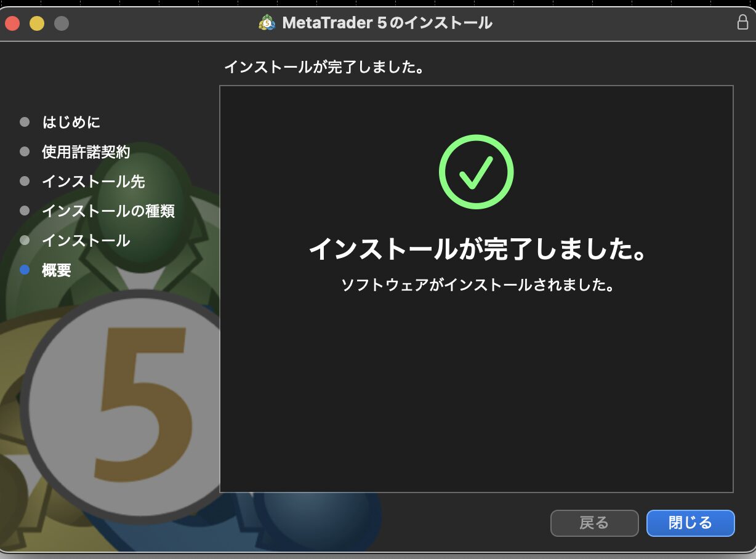Click the blue bullet beside 概要

[25, 270]
